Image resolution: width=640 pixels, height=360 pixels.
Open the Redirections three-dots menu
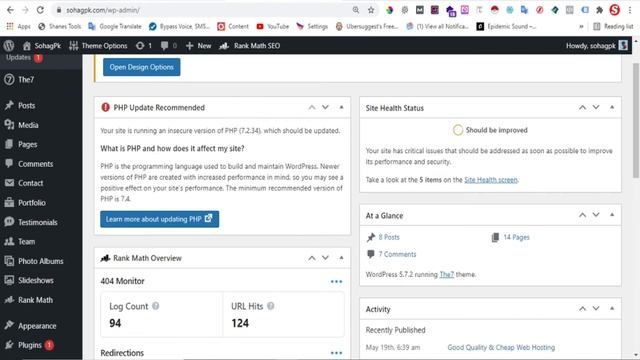336,353
